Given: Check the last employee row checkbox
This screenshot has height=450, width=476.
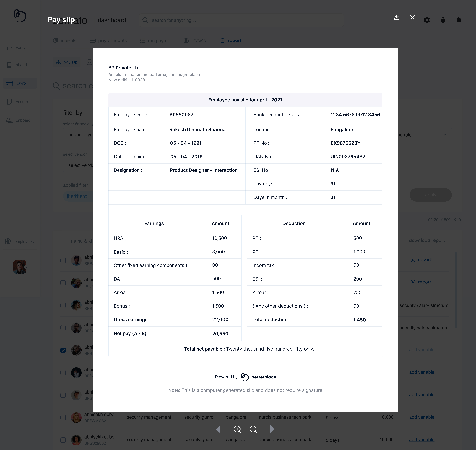Looking at the screenshot, I should 63,440.
